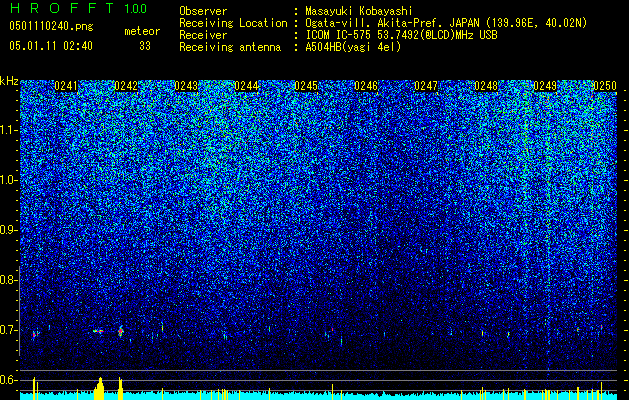This screenshot has height=400, width=629.
Task: Click the 0.8 frequency axis label
Action: (8, 280)
